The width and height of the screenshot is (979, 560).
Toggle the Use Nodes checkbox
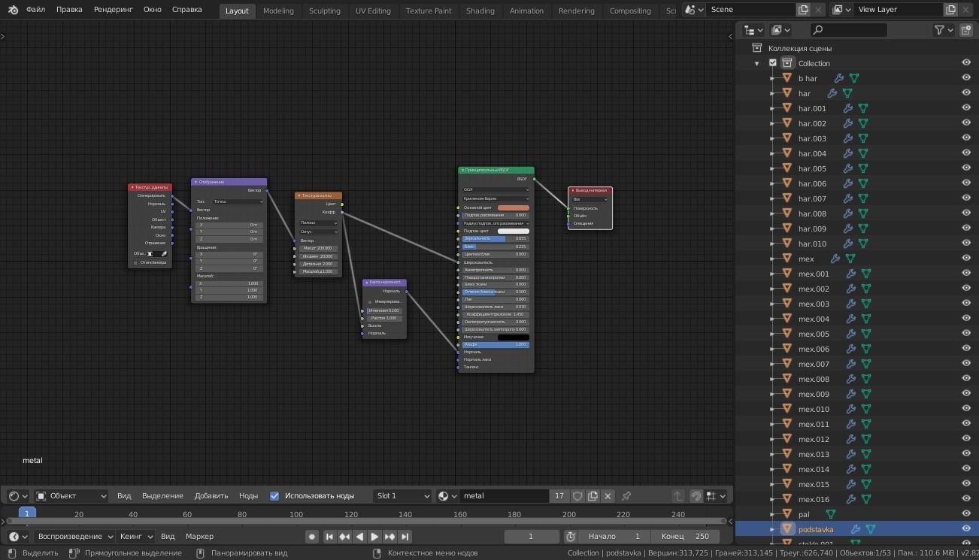(x=274, y=496)
